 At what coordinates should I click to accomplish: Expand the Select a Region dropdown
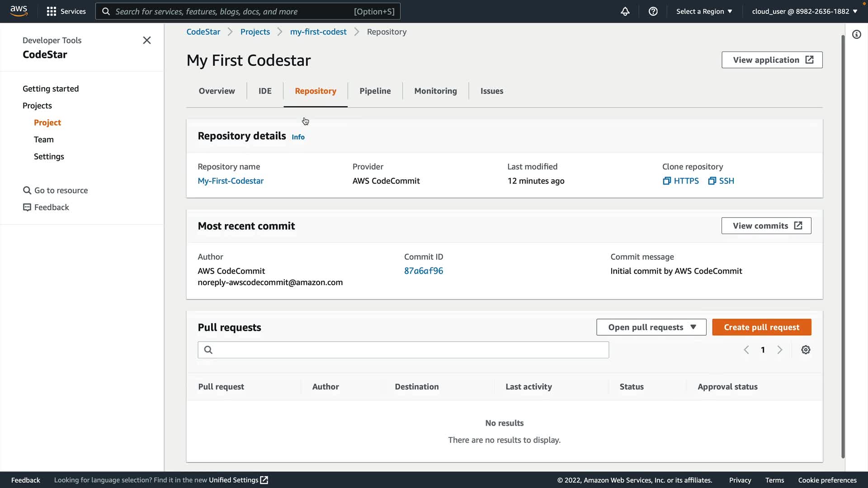pyautogui.click(x=704, y=11)
